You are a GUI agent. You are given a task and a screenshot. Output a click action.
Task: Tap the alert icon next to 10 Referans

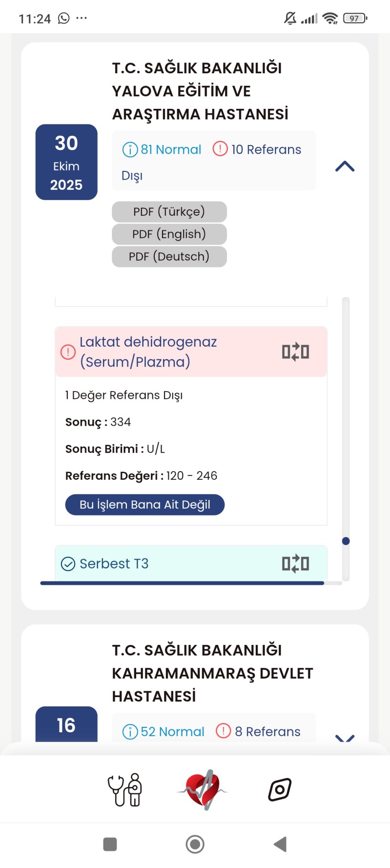pyautogui.click(x=220, y=148)
